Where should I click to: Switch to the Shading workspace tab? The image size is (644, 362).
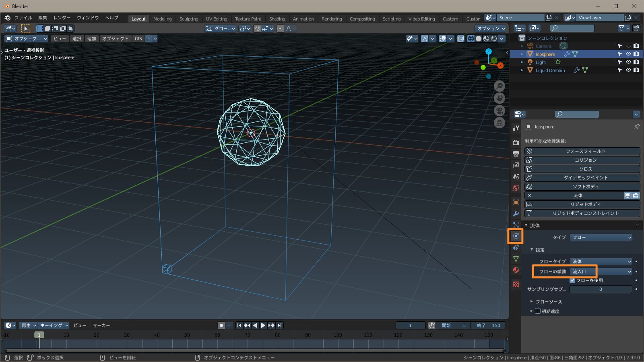277,19
